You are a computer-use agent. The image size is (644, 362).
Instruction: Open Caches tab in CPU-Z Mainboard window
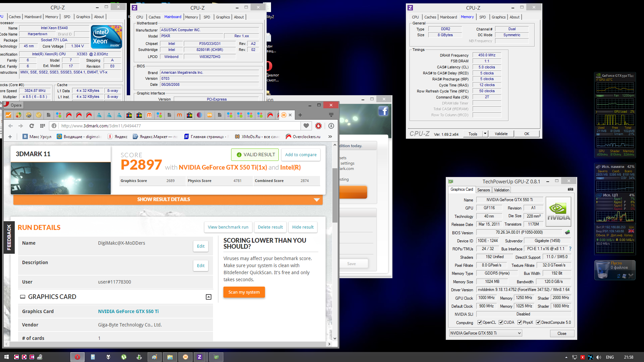154,17
